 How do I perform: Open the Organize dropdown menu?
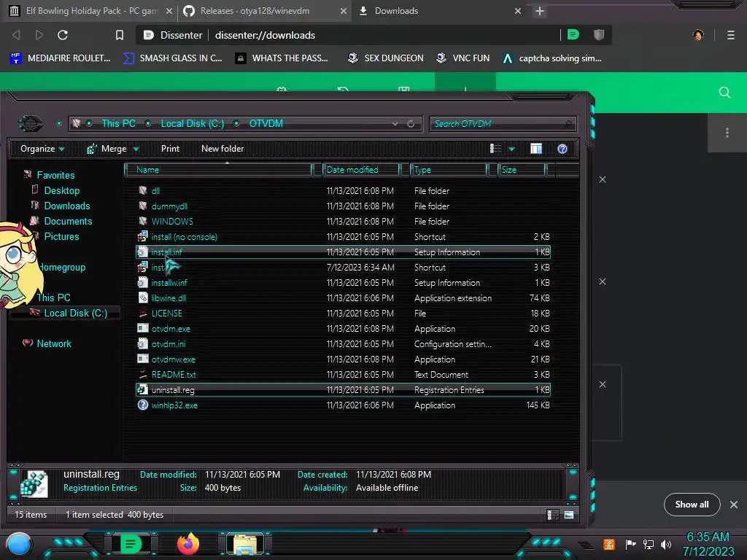point(42,149)
